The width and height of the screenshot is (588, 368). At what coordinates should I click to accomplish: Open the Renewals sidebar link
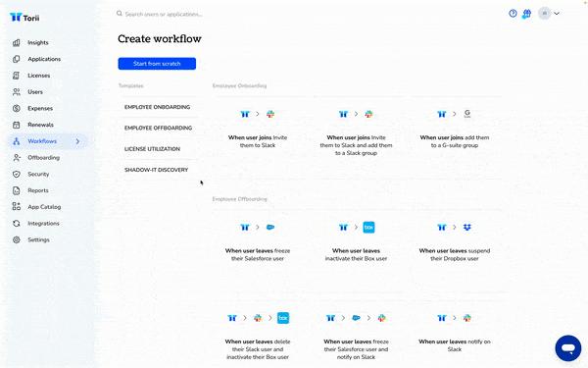click(x=40, y=125)
